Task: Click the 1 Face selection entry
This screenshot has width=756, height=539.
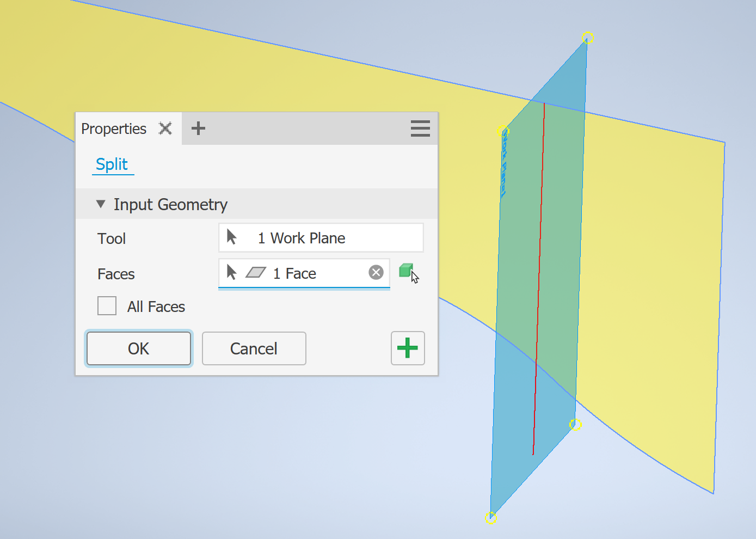Action: [x=294, y=273]
